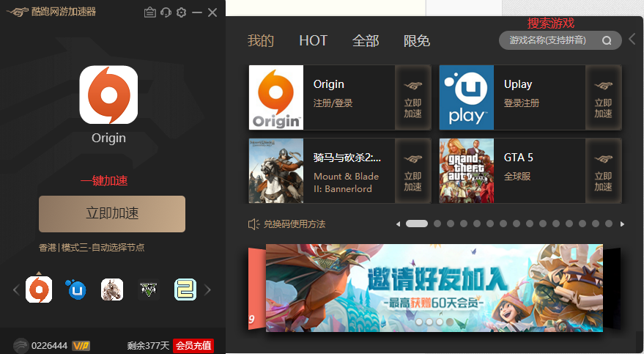Screen dimensions: 644x354
Task: Select the number 2 game icon in strip
Action: 185,290
